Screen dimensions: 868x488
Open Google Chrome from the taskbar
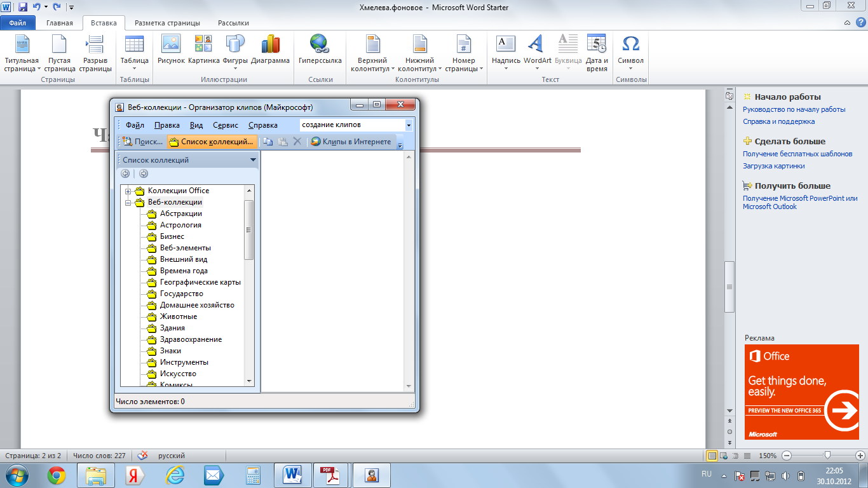(57, 475)
